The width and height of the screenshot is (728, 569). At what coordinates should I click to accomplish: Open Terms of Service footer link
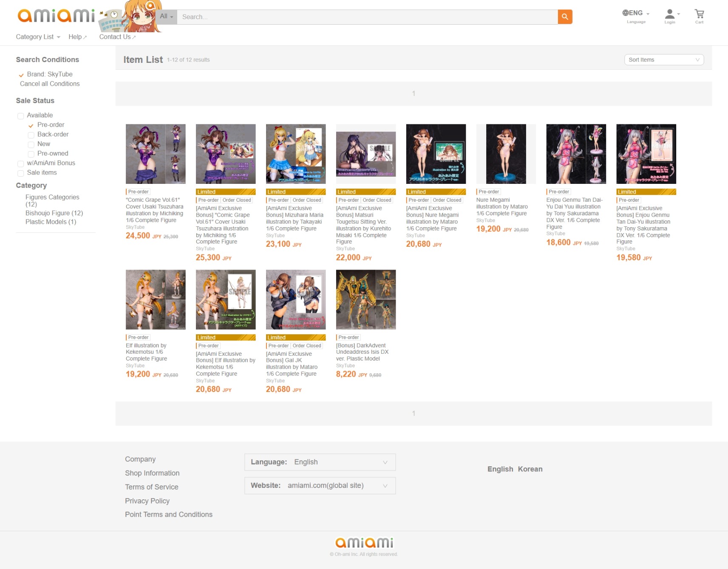coord(152,487)
